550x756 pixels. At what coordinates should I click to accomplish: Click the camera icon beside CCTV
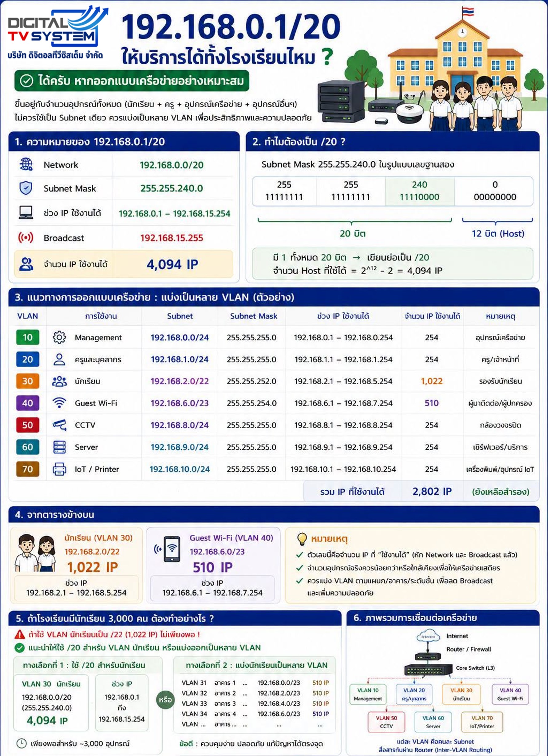[x=59, y=425]
